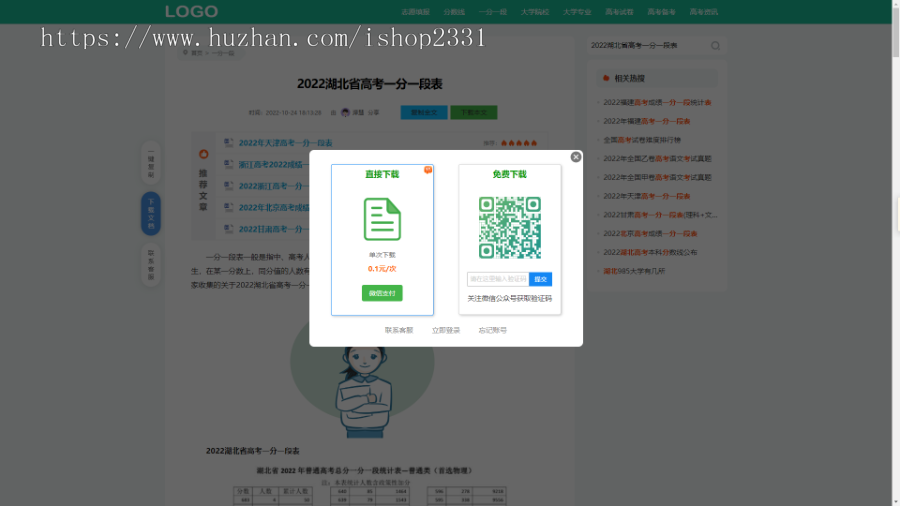Open 2022甘肃高考一分一段表 sidebar link
Image resolution: width=900 pixels, height=506 pixels.
(x=660, y=215)
